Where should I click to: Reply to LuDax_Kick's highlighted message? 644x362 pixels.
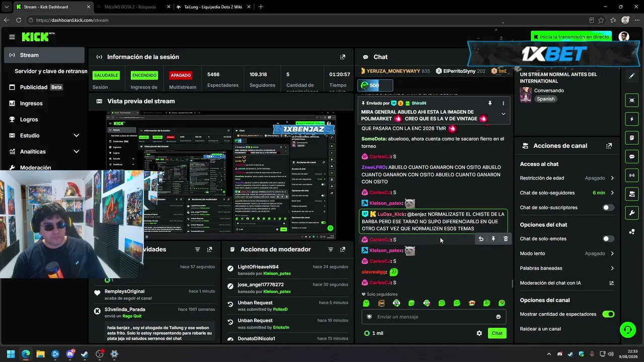click(x=481, y=239)
